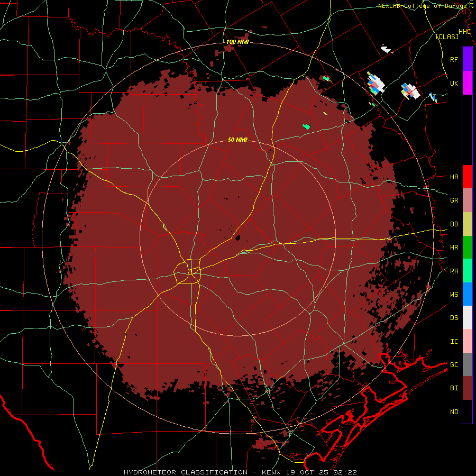Click the purple RF legend color swatch
This screenshot has height=476, width=476.
pyautogui.click(x=467, y=59)
